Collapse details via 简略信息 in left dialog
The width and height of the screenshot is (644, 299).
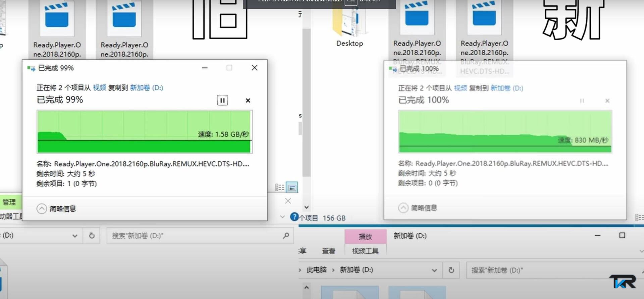click(56, 209)
